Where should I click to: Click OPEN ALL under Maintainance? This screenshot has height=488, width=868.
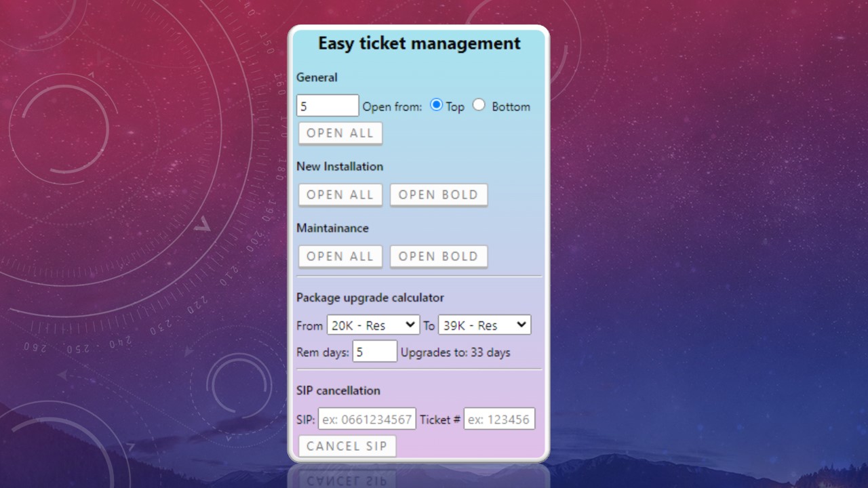click(340, 256)
